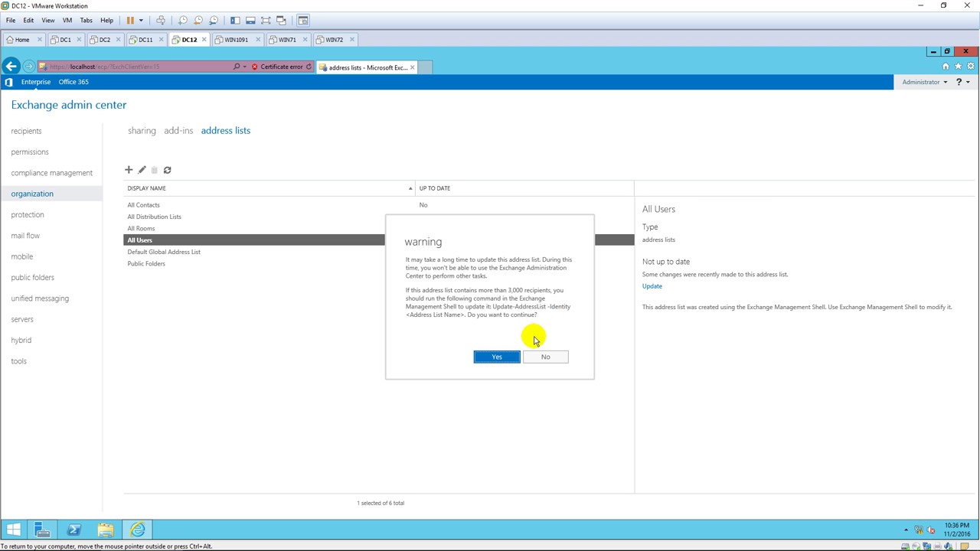Open VMware Edit menu
980x551 pixels.
28,20
